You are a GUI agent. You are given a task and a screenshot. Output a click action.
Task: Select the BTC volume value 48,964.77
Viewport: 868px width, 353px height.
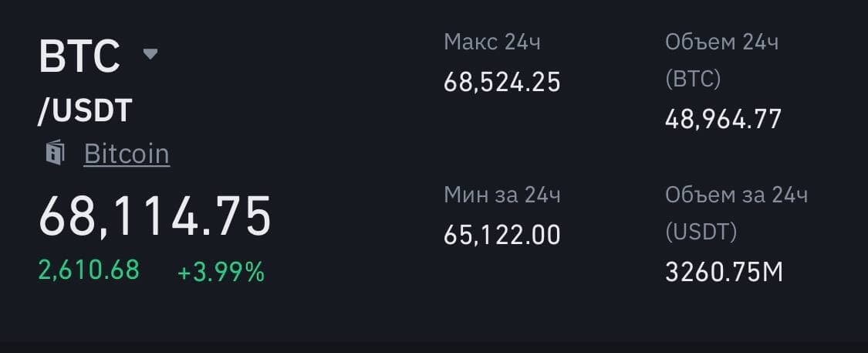(x=723, y=118)
